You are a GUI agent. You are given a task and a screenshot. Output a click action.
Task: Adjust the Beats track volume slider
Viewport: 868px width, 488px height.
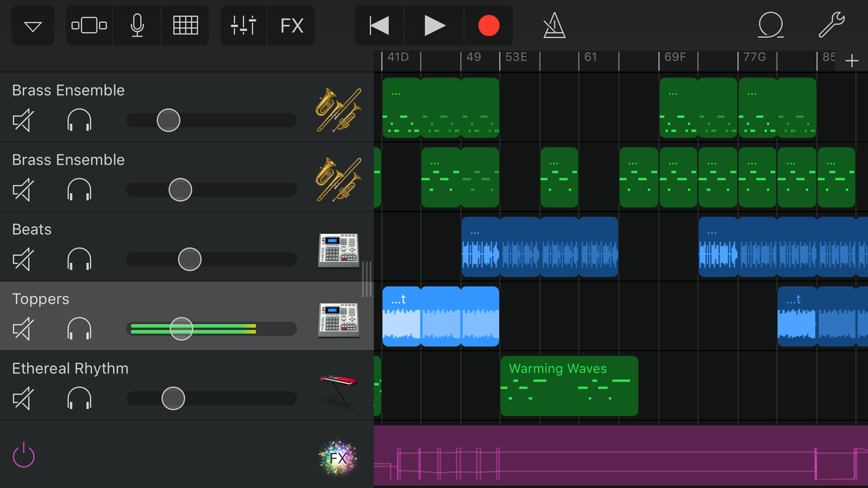point(212,260)
